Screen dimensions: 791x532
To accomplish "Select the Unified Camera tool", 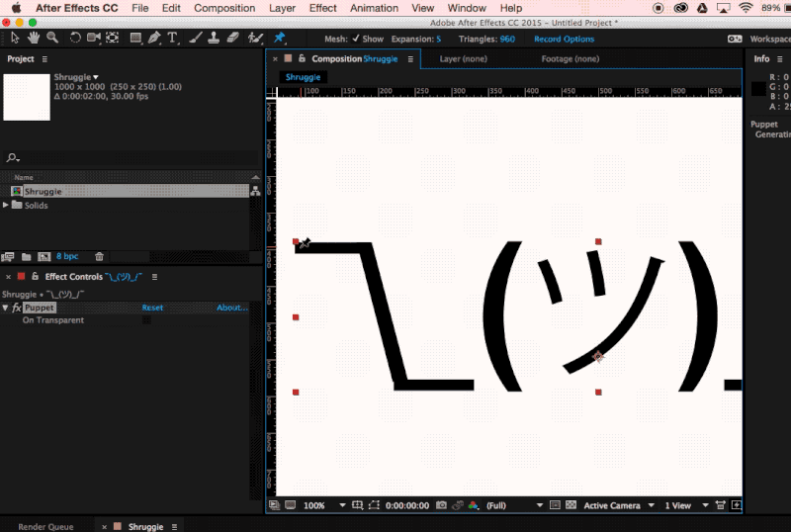I will [93, 38].
